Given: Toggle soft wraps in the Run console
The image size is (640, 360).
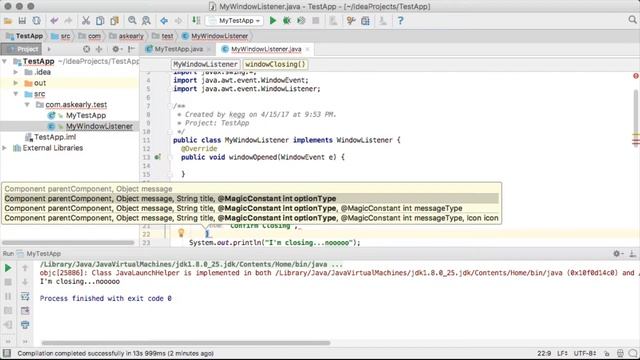Looking at the screenshot, I should click(25, 296).
